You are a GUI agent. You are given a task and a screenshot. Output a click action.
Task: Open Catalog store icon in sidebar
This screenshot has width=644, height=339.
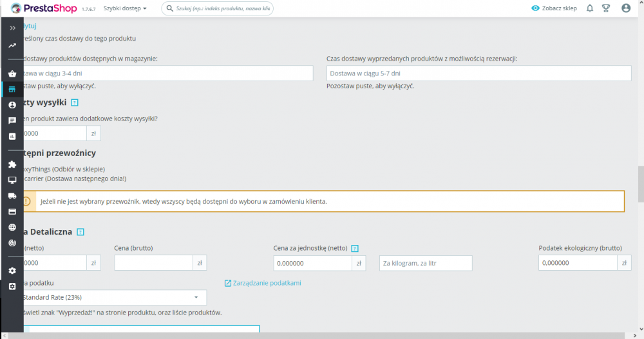12,90
